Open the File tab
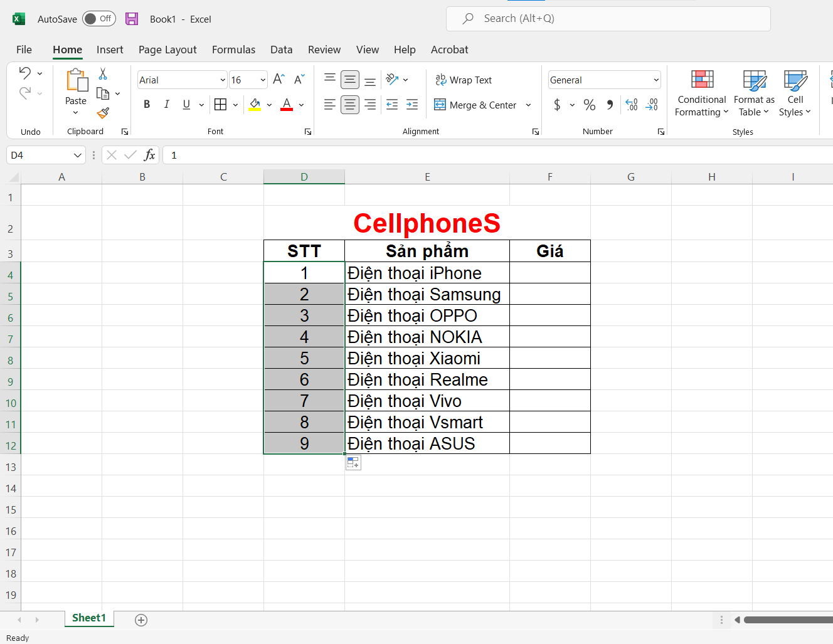This screenshot has width=833, height=644. click(x=24, y=50)
